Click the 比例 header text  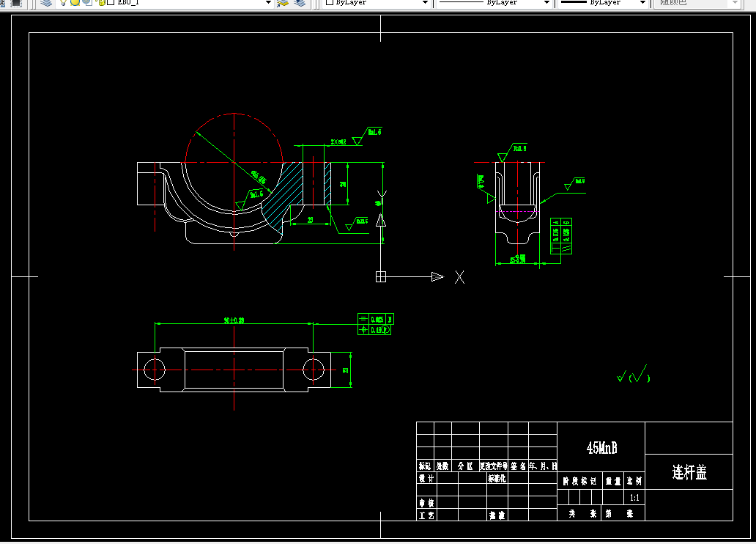(x=634, y=481)
